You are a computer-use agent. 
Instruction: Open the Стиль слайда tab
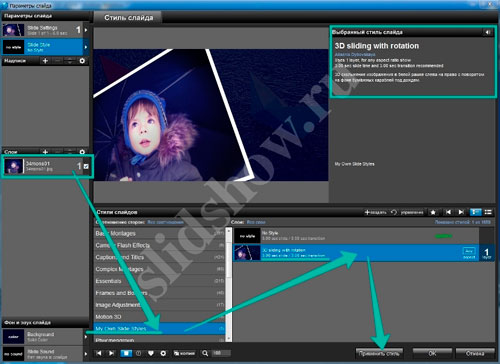(x=128, y=18)
